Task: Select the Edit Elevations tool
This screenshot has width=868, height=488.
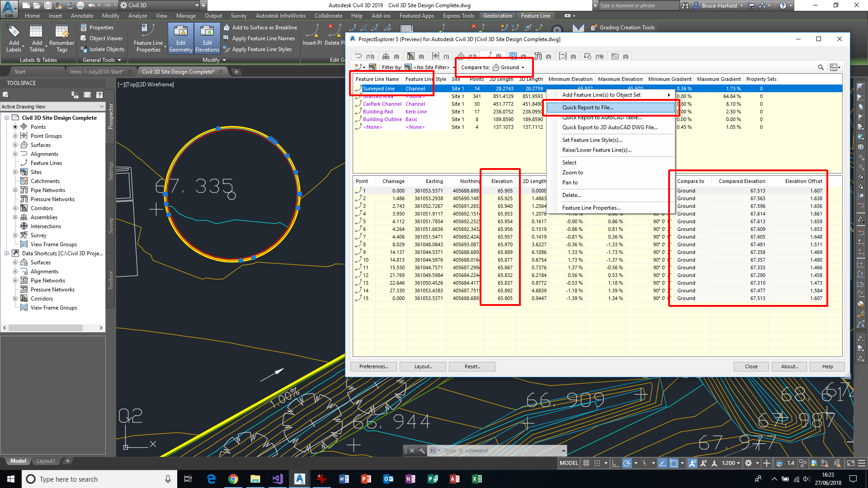Action: pos(207,38)
